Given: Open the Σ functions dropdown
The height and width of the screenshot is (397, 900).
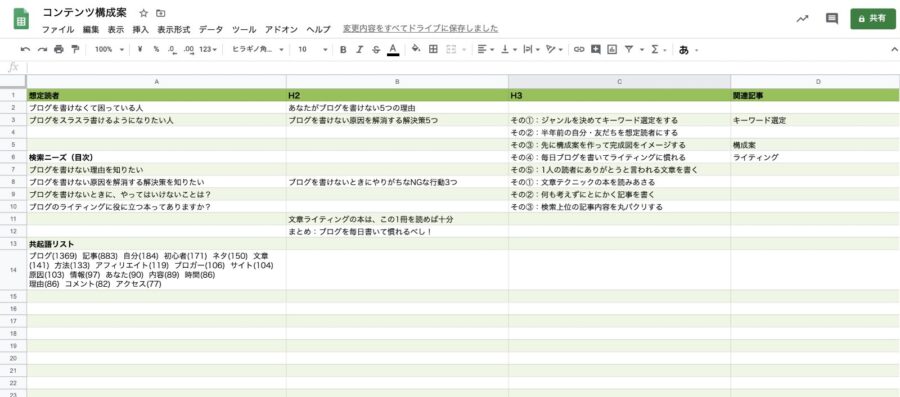Looking at the screenshot, I should coord(658,50).
